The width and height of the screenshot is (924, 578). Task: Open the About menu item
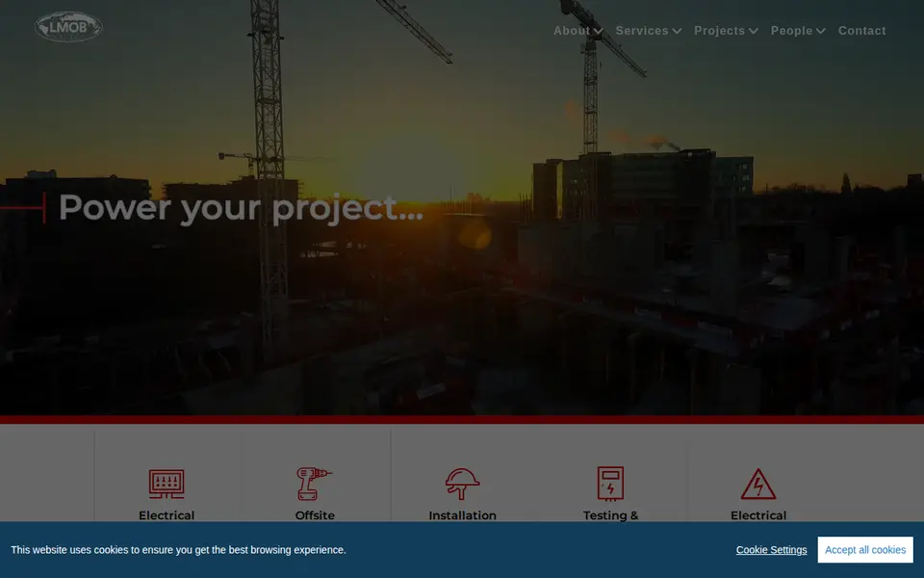(572, 31)
